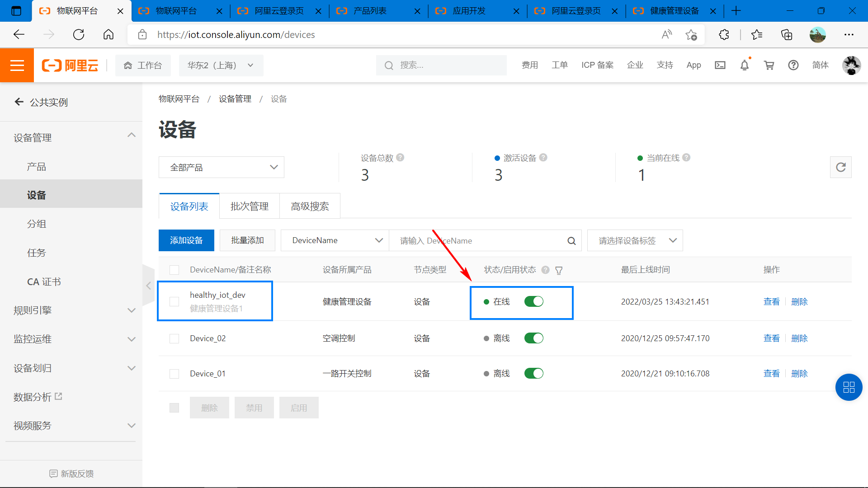Show help tooltip for 当前在线
The image size is (868, 488).
point(686,158)
